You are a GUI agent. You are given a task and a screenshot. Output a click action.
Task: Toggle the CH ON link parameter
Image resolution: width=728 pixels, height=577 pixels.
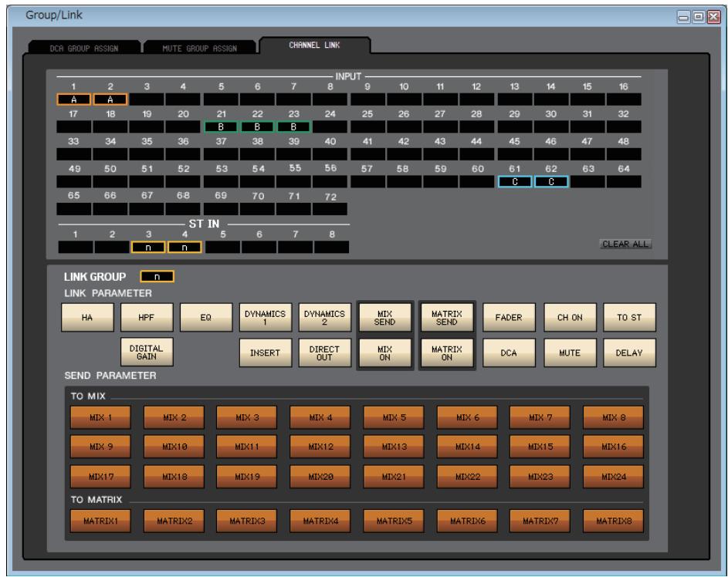pos(570,317)
